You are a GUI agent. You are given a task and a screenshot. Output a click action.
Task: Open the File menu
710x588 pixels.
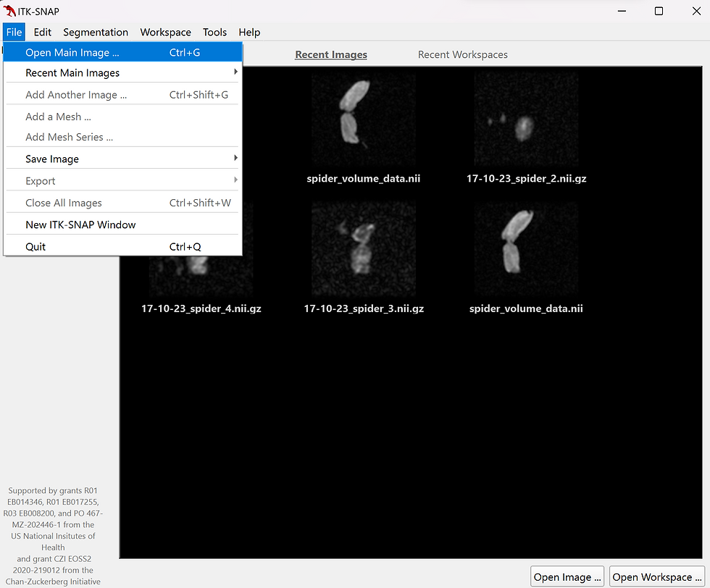(14, 32)
